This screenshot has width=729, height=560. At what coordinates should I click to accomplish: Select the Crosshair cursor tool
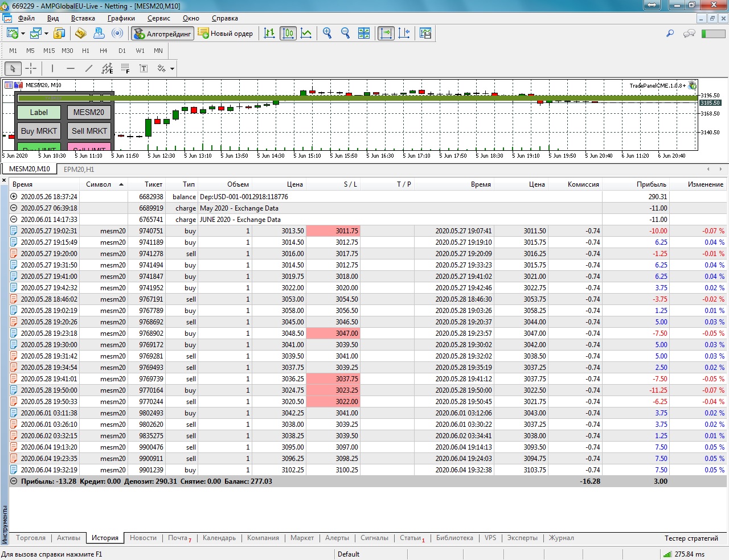[x=31, y=69]
